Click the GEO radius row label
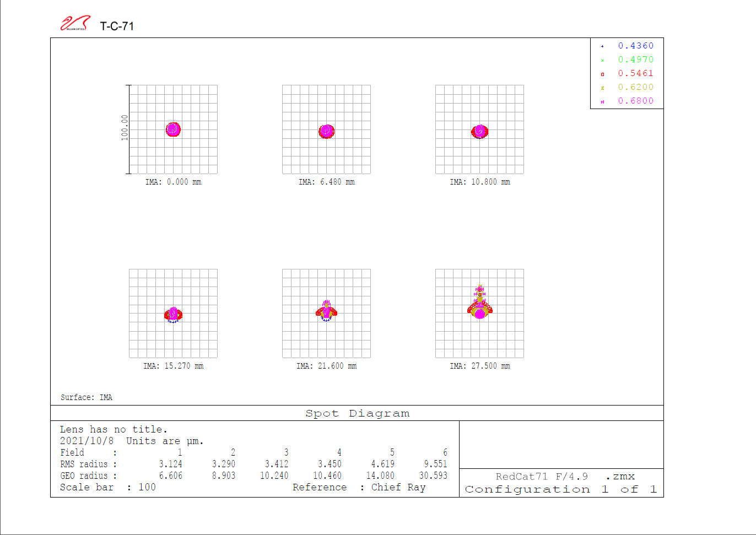This screenshot has width=756, height=535. click(x=89, y=475)
